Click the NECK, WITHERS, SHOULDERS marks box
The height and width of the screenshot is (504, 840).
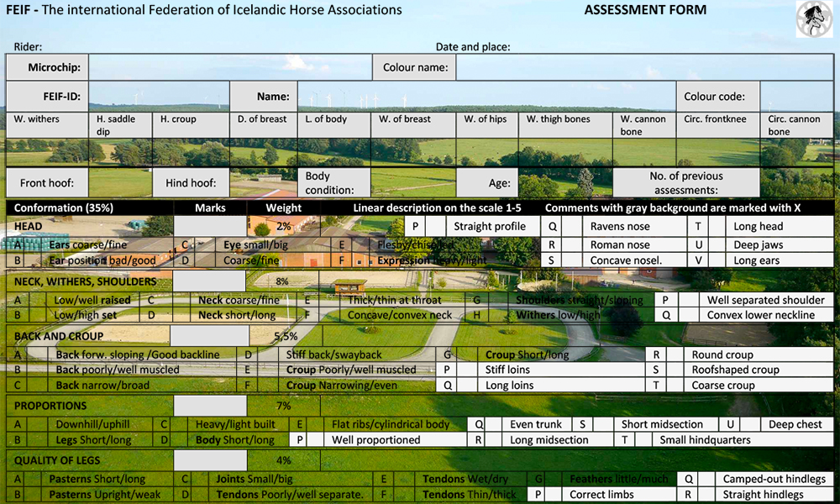pos(209,281)
